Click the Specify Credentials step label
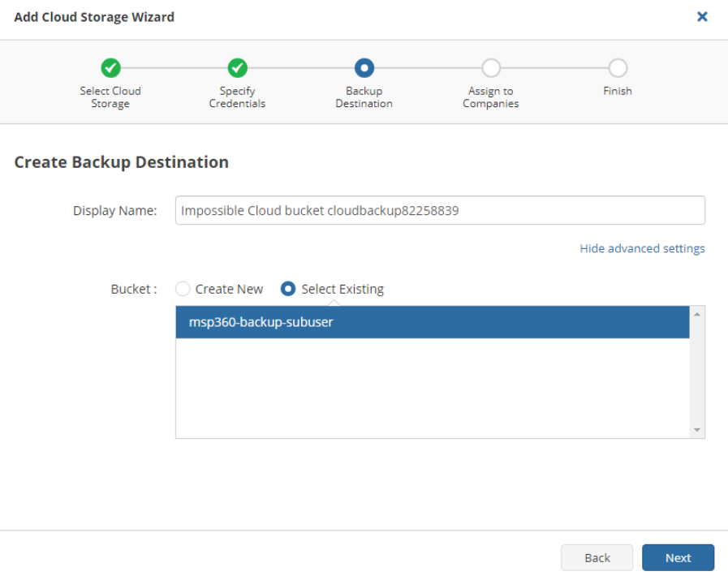The height and width of the screenshot is (580, 728). 237,97
